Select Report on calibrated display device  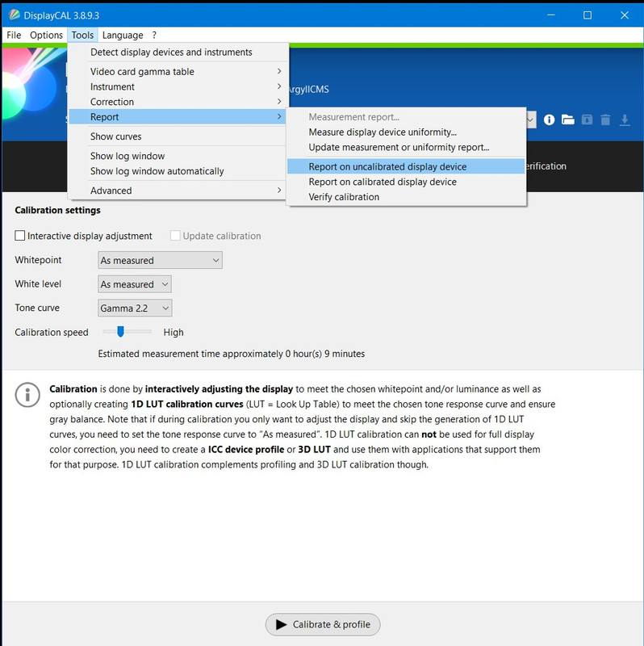(406, 182)
